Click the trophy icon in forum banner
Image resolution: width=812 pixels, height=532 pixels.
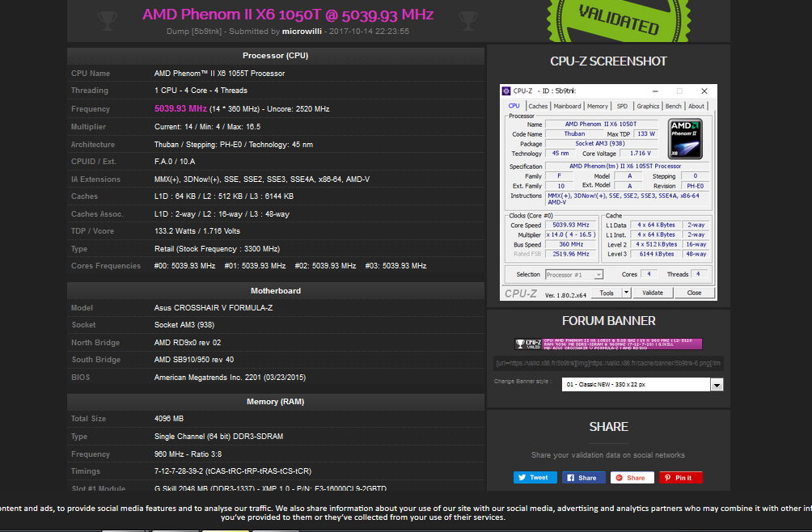(519, 344)
